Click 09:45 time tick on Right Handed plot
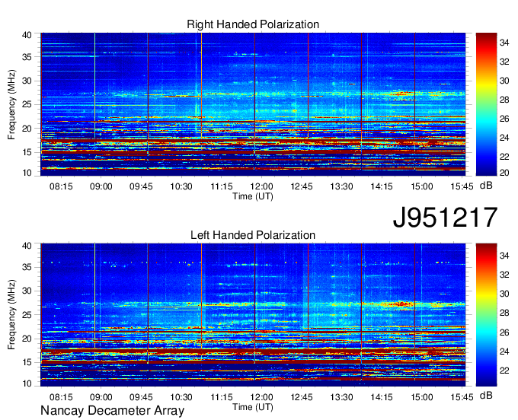The height and width of the screenshot is (420, 518). [x=141, y=186]
